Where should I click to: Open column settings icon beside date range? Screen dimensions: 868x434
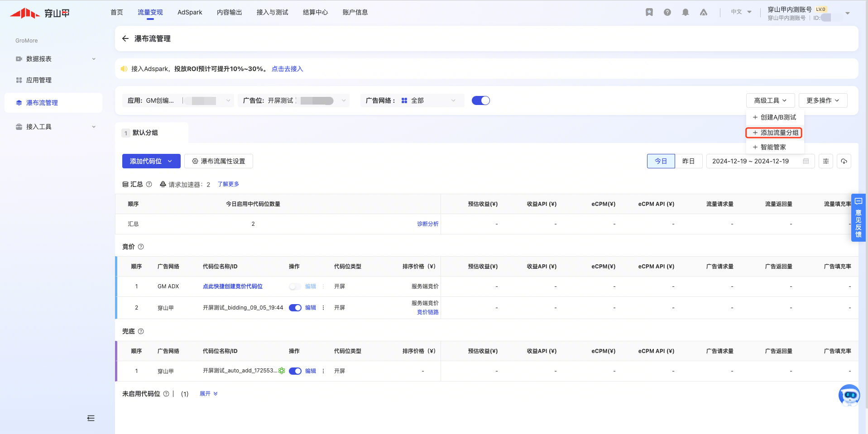pyautogui.click(x=825, y=161)
